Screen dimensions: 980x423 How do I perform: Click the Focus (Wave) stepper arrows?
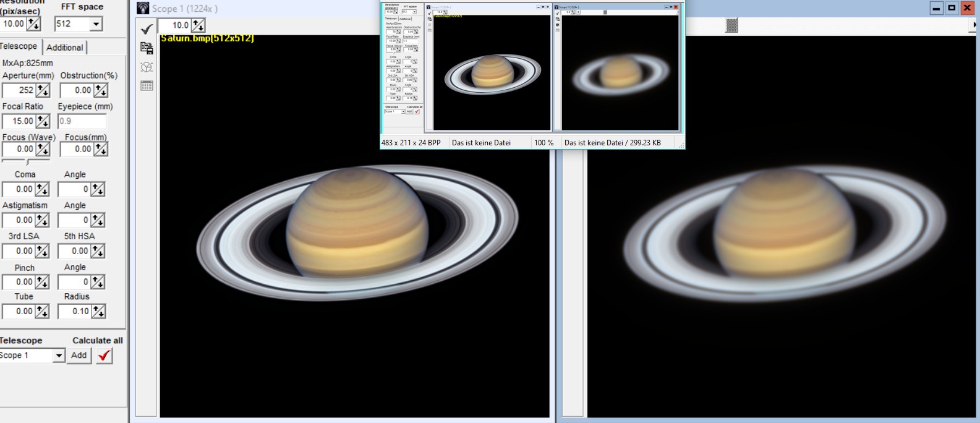[42, 149]
